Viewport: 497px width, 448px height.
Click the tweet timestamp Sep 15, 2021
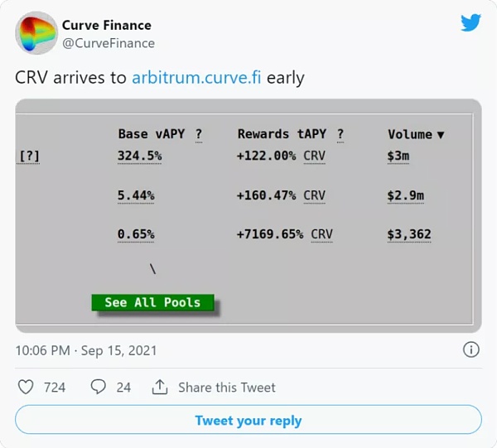tap(86, 350)
